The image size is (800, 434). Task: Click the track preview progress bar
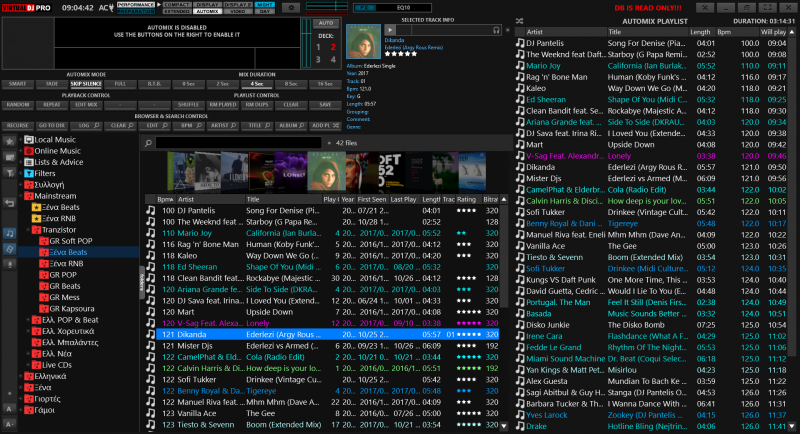(x=443, y=30)
